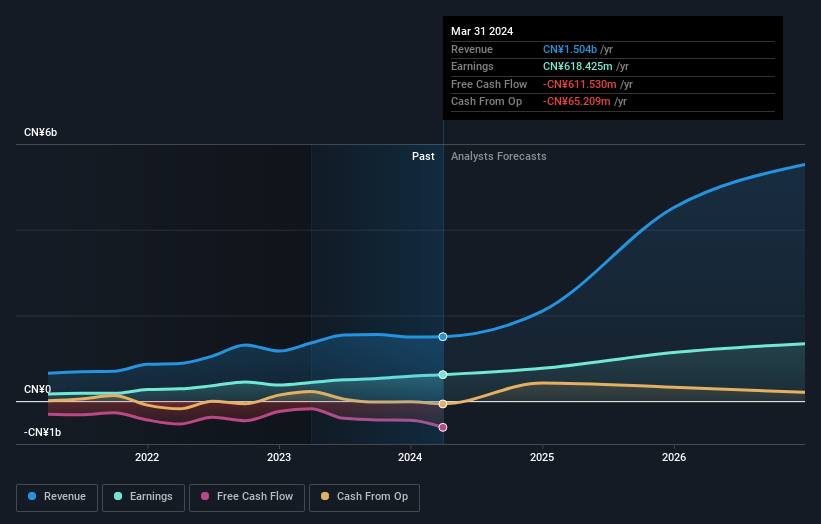
Task: Select the Revenue data point marker on the chart
Action: 443,337
